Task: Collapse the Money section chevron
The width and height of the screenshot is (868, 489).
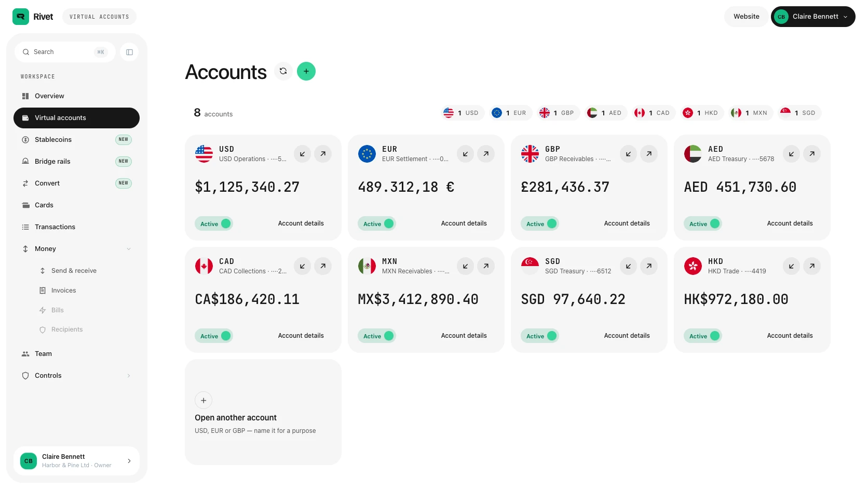Action: [x=129, y=249]
